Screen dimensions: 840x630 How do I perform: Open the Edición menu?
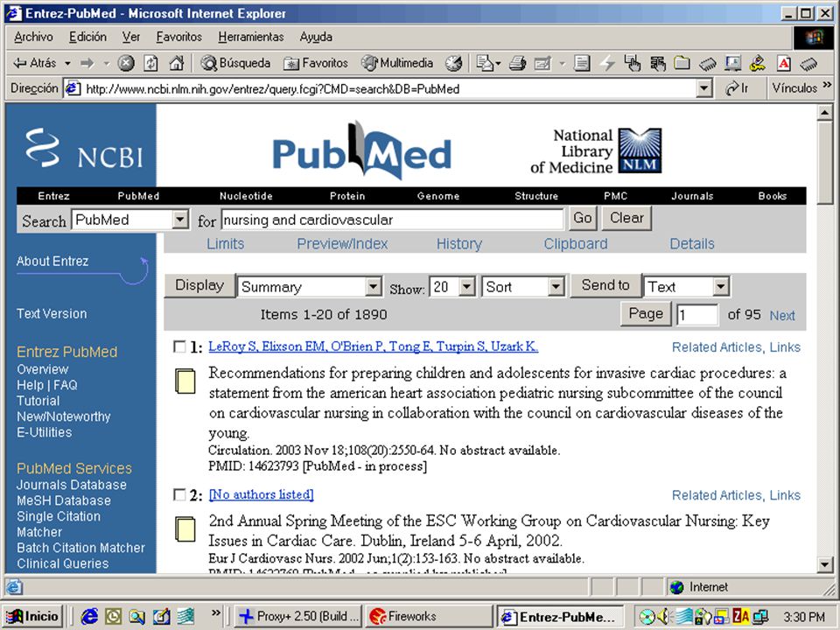pos(87,37)
